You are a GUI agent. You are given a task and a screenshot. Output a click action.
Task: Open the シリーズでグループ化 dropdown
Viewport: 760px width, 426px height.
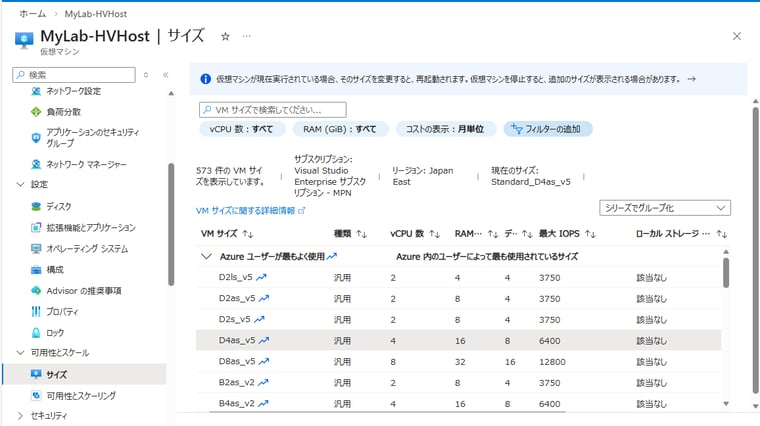[665, 208]
